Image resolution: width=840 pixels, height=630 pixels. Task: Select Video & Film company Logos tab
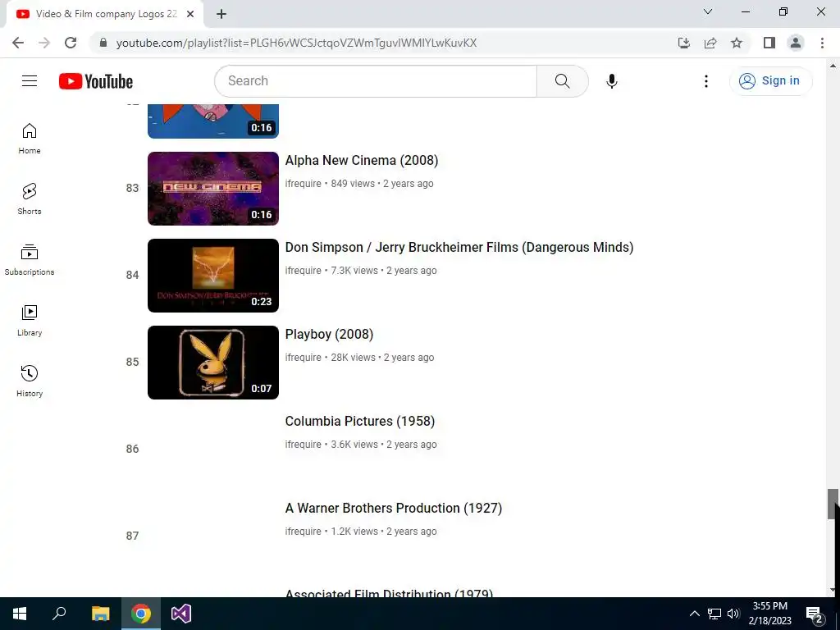click(106, 14)
